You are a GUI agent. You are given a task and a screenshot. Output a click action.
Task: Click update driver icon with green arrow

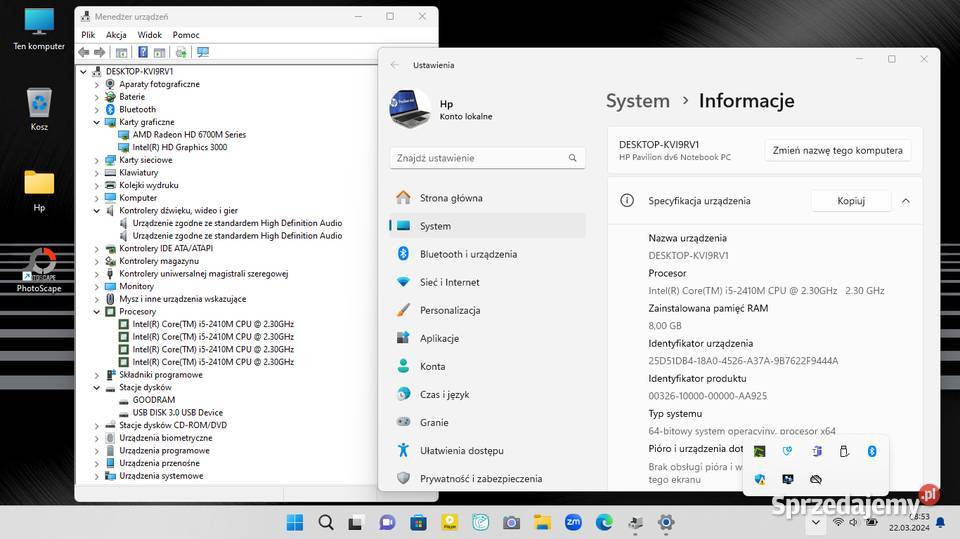pyautogui.click(x=181, y=53)
